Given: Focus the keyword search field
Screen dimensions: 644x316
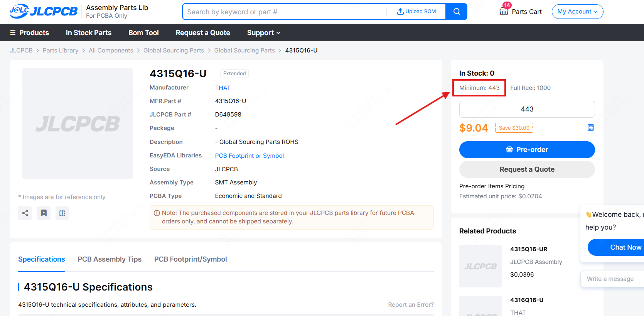Looking at the screenshot, I should click(x=285, y=12).
